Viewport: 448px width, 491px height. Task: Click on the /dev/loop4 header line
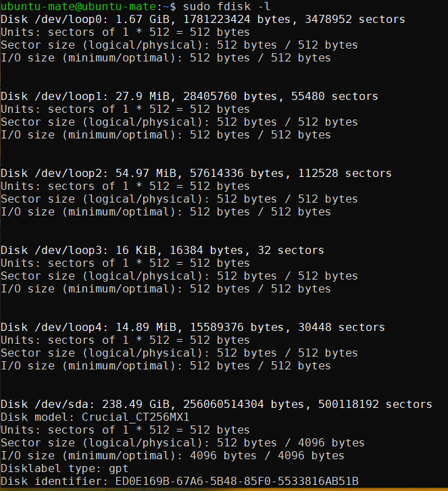coord(193,328)
